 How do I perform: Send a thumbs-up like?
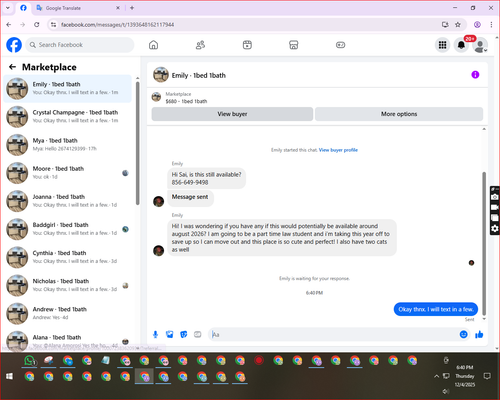point(479,334)
